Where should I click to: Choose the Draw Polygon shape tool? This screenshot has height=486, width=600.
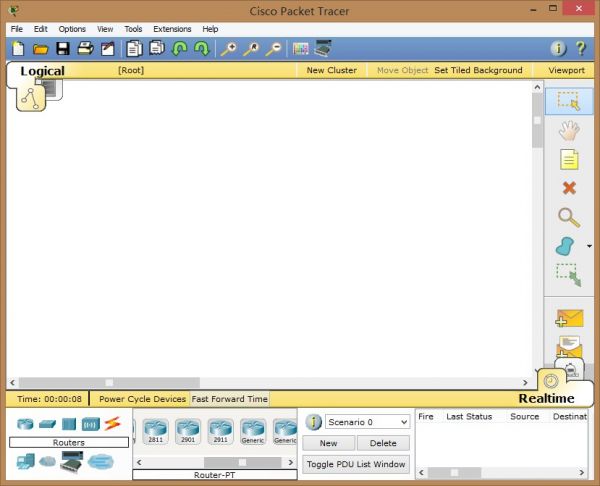pos(565,246)
